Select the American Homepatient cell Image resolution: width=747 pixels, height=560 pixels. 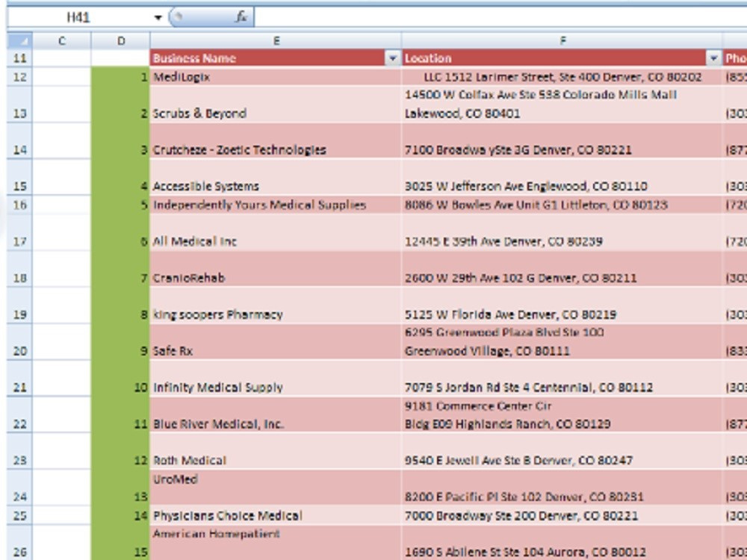pos(276,543)
